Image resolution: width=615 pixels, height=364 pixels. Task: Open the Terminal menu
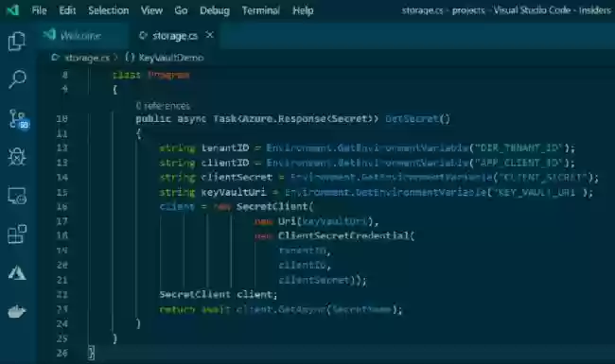coord(261,10)
